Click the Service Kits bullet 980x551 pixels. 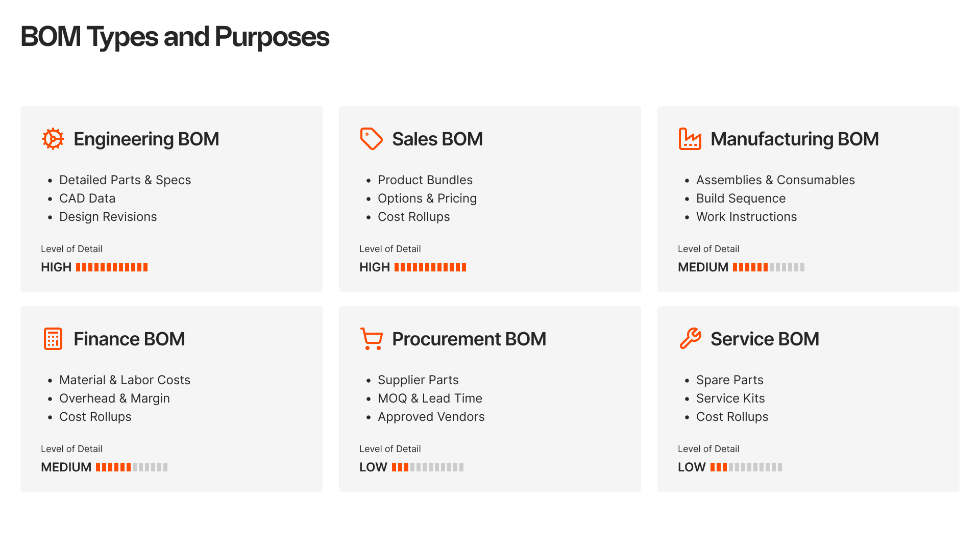(x=730, y=398)
